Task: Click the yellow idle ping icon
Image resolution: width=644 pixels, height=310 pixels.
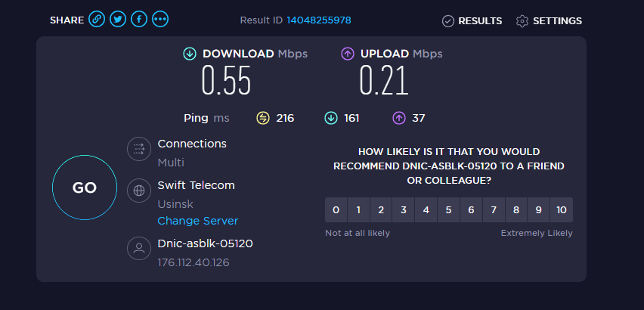Action: [x=263, y=118]
